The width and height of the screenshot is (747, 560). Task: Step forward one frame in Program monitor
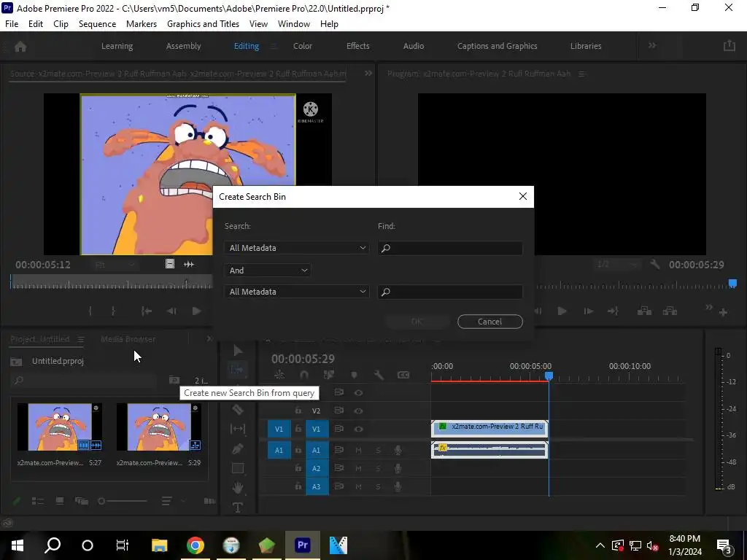[x=589, y=311]
